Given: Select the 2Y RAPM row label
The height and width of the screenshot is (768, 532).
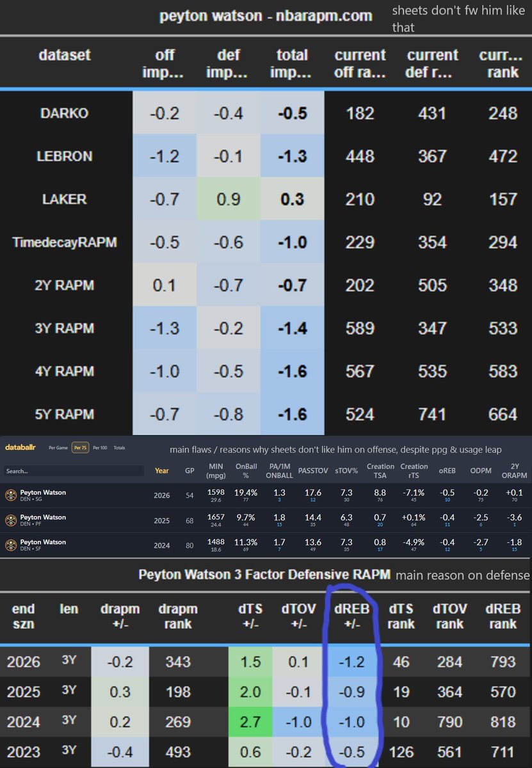Looking at the screenshot, I should (x=63, y=285).
